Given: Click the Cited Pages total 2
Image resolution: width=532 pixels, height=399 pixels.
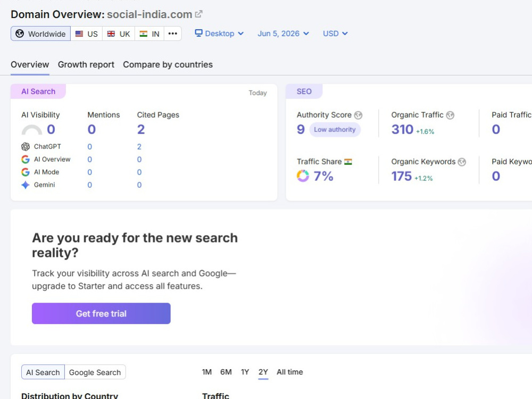Looking at the screenshot, I should tap(141, 129).
